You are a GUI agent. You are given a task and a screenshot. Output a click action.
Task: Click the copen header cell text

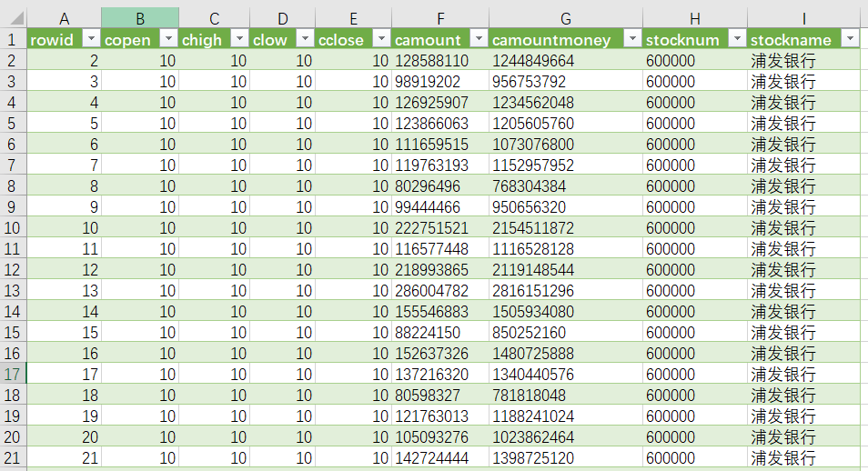point(127,40)
